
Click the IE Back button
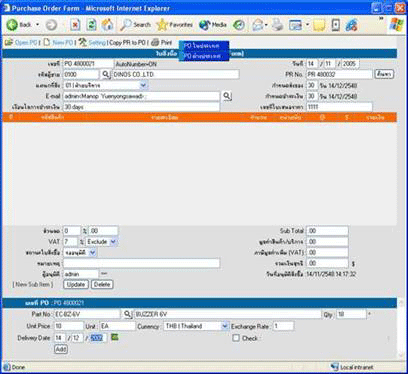tap(18, 25)
